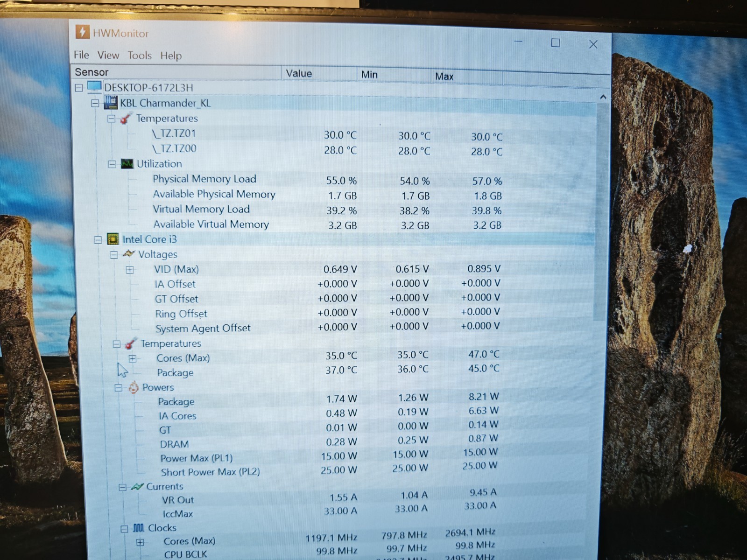Collapse the CPU Temperatures group
The height and width of the screenshot is (560, 747).
[116, 344]
